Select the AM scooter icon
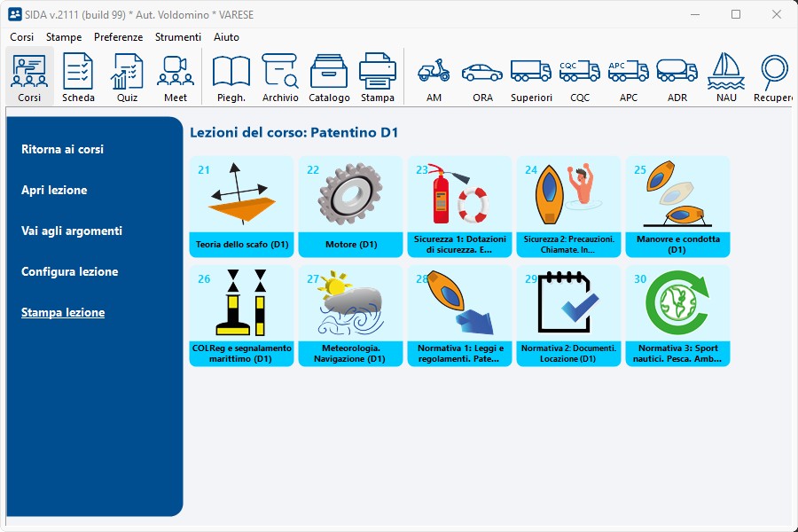This screenshot has width=798, height=532. point(434,77)
